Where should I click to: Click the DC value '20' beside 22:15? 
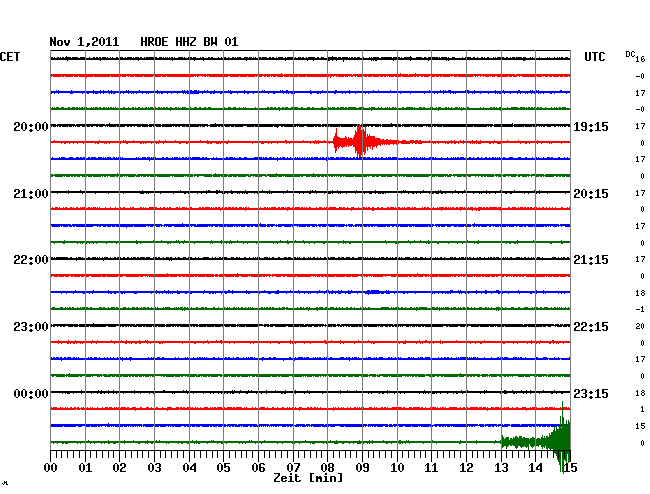[640, 327]
